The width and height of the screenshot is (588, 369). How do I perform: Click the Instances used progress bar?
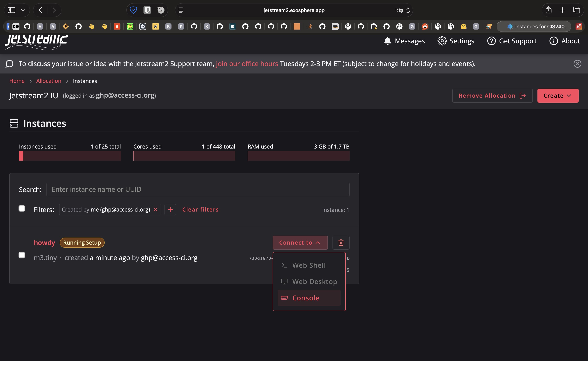(x=70, y=156)
